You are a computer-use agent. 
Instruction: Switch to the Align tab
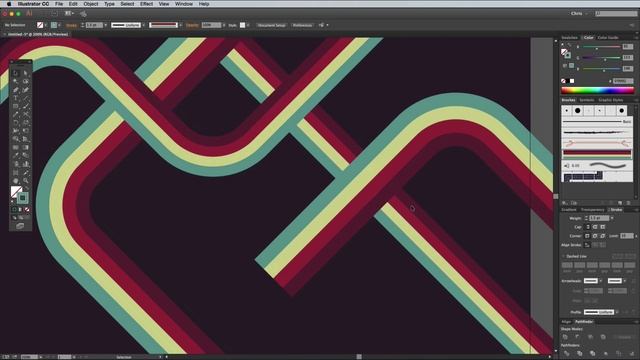pyautogui.click(x=566, y=322)
